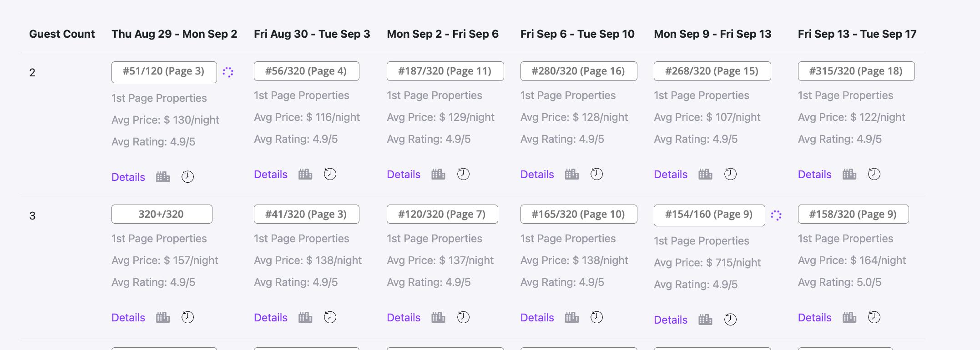Click the buildings icon under Thu Aug 29 for 2 guests
980x350 pixels.
click(x=163, y=177)
